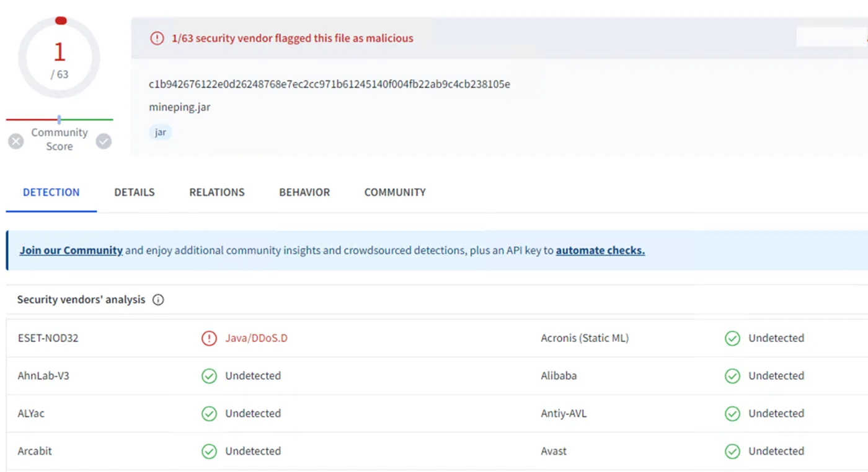Click the Security vendors' analysis heading
868x472 pixels.
click(81, 300)
